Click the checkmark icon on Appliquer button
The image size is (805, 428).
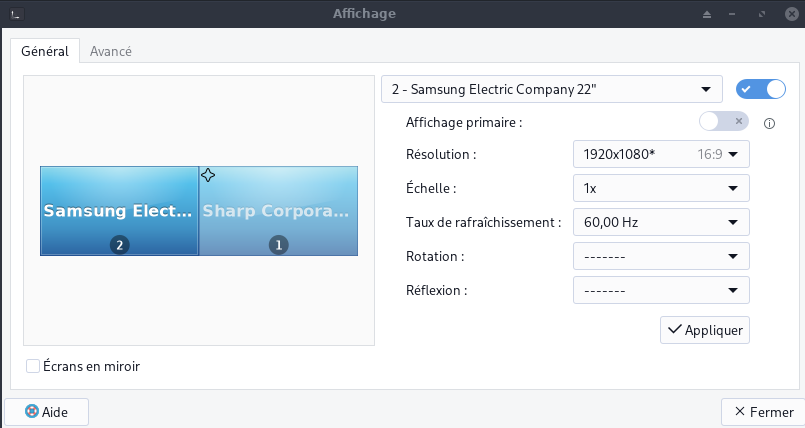point(674,329)
